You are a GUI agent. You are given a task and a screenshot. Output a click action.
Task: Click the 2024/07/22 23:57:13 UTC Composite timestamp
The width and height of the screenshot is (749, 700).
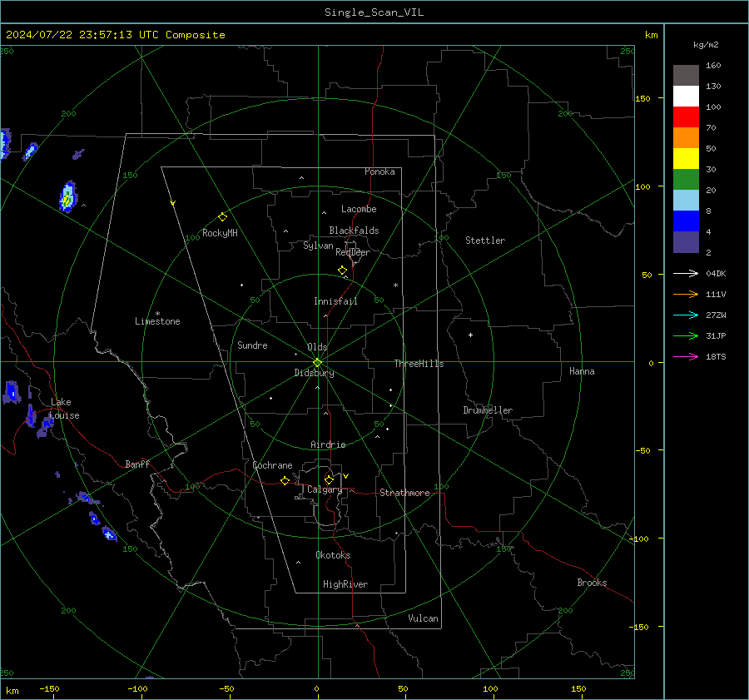[x=115, y=35]
